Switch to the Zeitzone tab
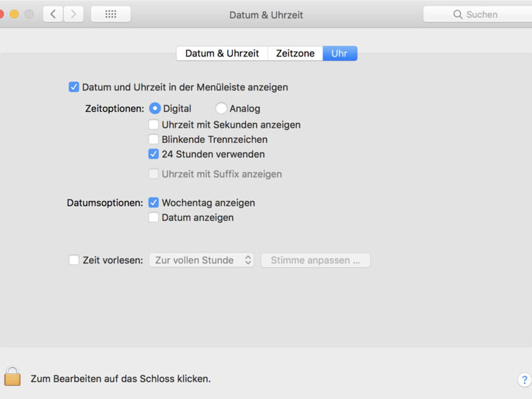 pyautogui.click(x=295, y=53)
